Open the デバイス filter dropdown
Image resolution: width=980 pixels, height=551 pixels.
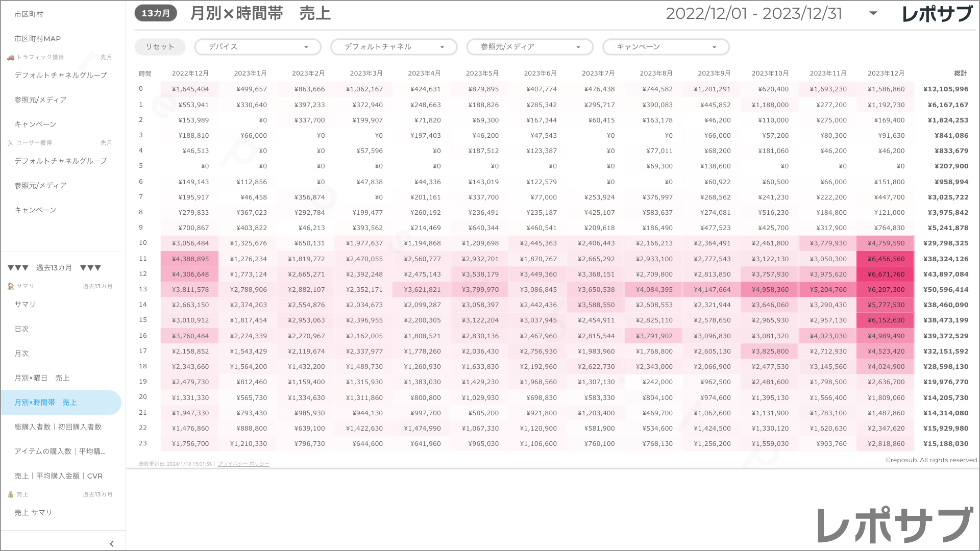pyautogui.click(x=258, y=47)
